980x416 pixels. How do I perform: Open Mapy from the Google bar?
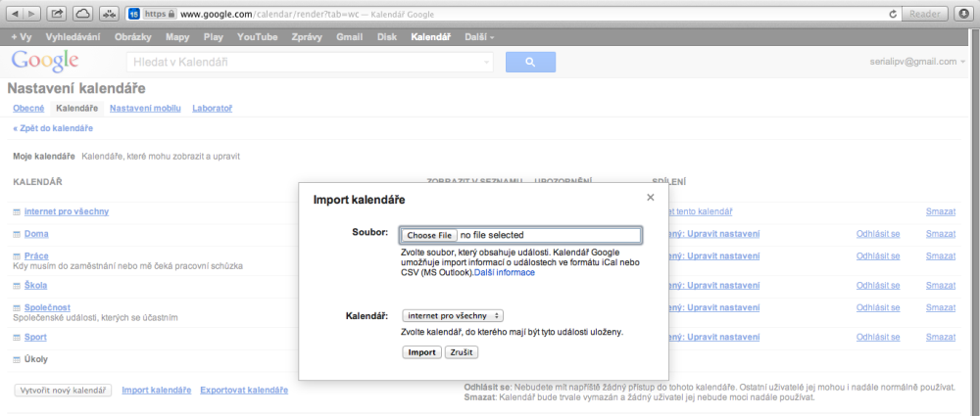click(x=177, y=37)
